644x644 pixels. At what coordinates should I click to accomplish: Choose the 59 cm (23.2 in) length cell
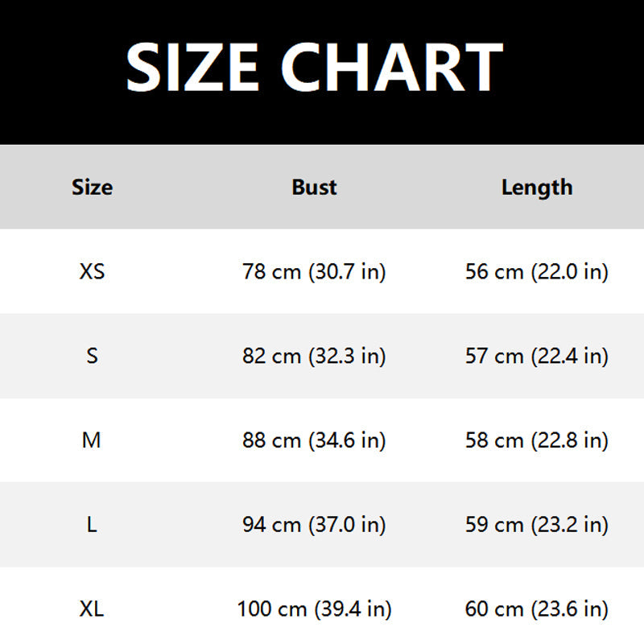pos(537,525)
